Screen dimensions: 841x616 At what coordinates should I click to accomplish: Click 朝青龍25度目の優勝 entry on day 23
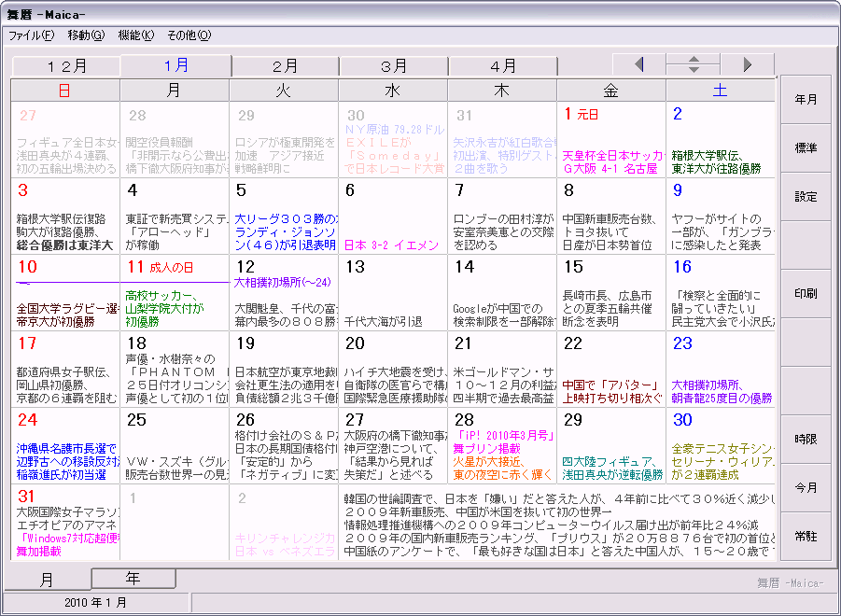coord(722,399)
